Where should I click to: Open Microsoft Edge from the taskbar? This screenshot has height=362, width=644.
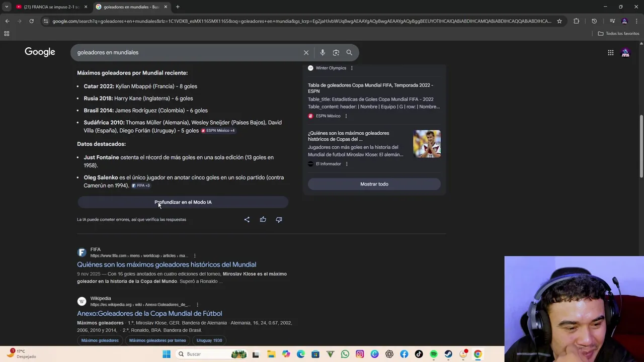(300, 354)
